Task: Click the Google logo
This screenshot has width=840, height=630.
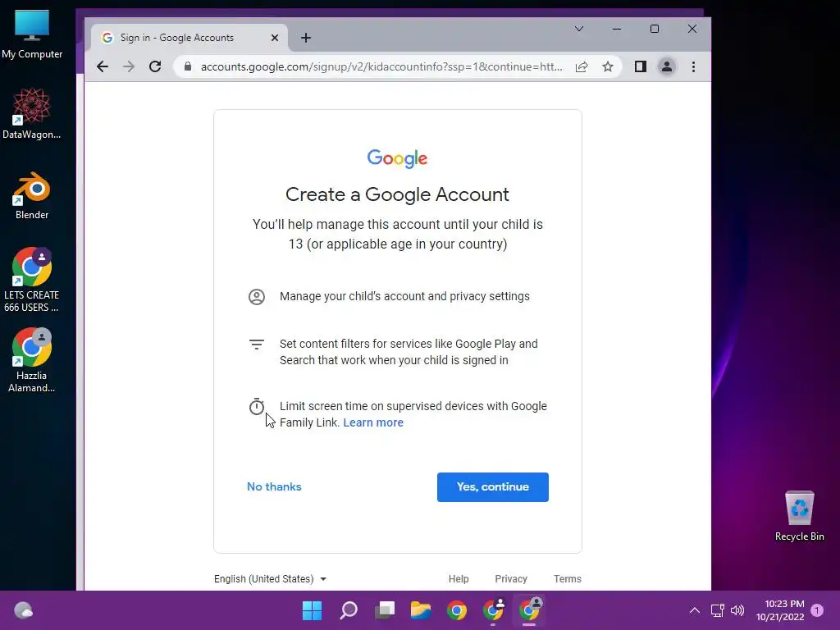Action: coord(398,158)
